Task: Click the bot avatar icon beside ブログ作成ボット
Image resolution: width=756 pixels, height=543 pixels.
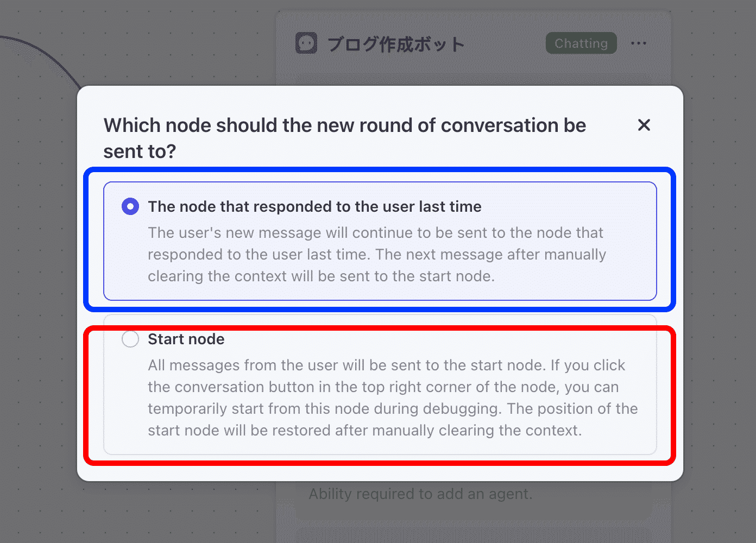Action: 306,43
